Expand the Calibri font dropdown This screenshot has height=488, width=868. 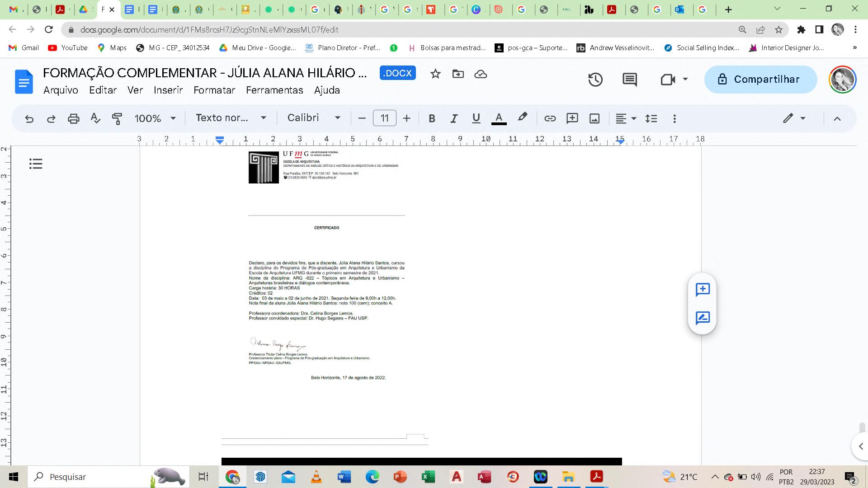pos(314,118)
